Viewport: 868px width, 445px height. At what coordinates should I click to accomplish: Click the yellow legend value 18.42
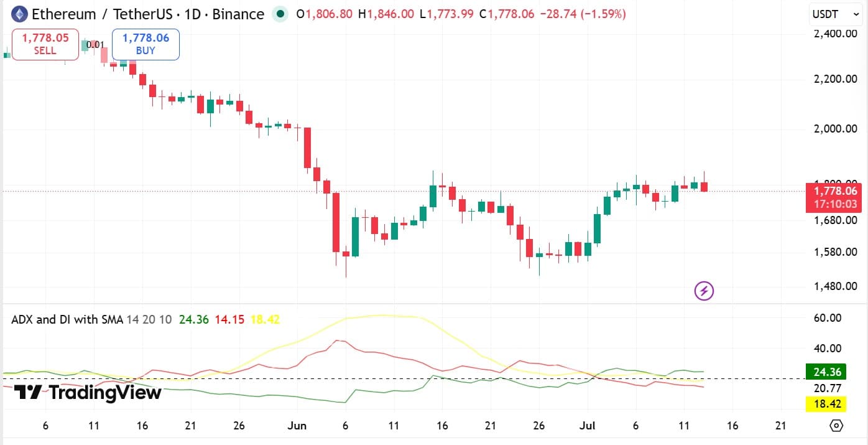[x=265, y=319]
